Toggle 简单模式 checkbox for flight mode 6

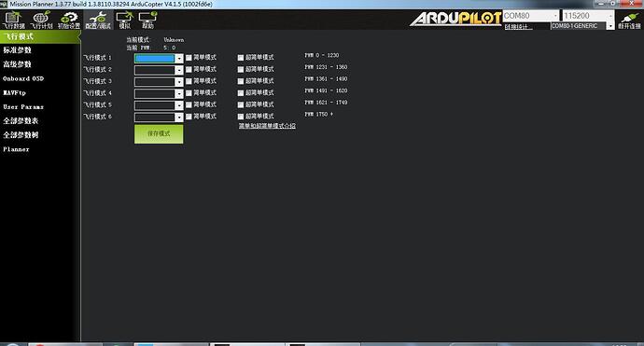189,117
